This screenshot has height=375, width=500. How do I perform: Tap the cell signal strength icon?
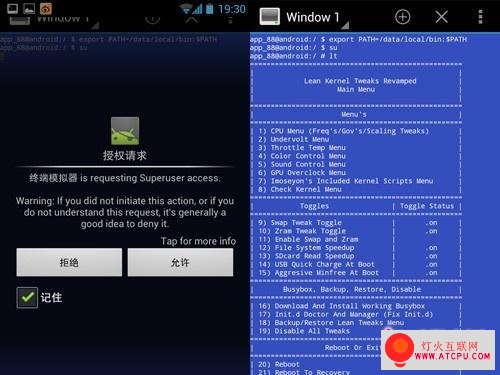(197, 9)
